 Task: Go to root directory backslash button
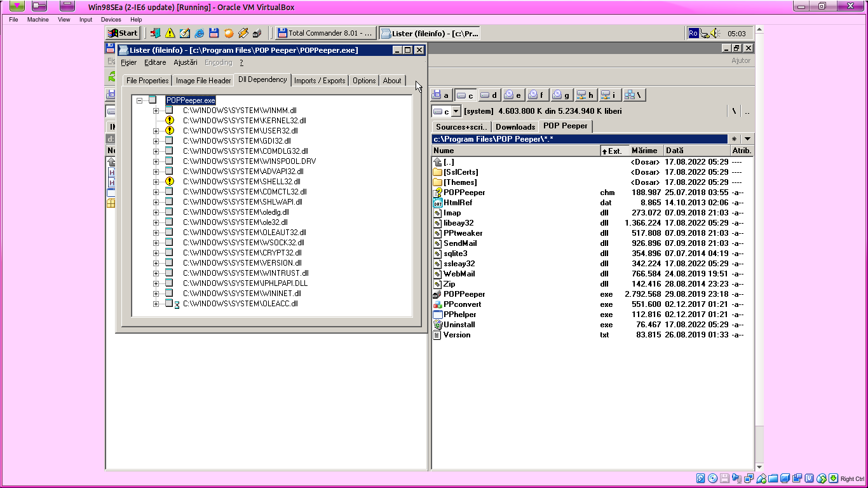[734, 111]
